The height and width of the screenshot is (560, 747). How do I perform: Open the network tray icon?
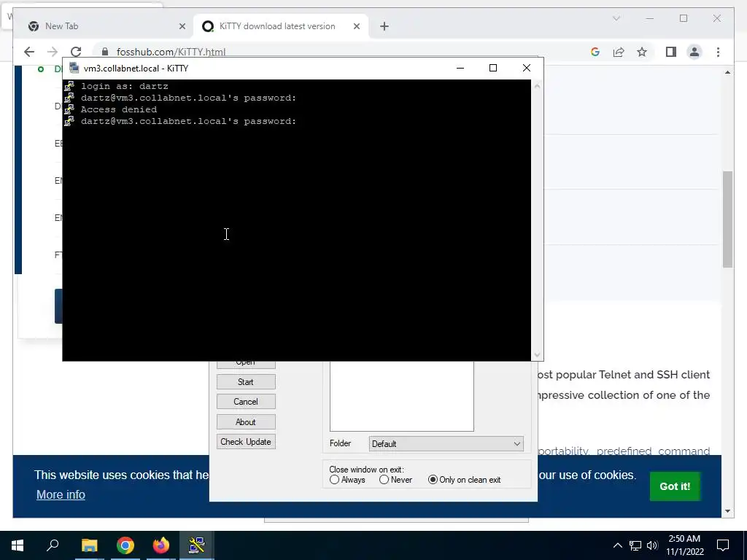coord(635,545)
